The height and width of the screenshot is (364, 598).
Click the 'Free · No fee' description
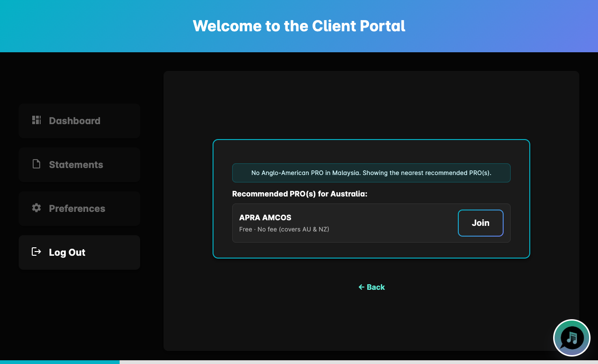[284, 229]
